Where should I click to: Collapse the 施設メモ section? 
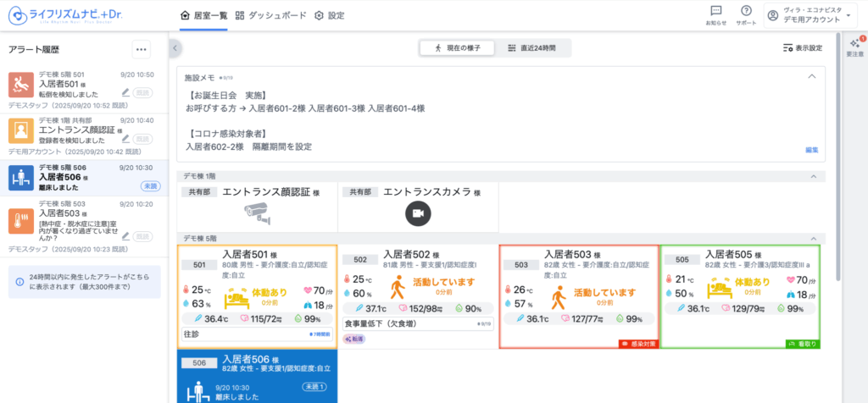pyautogui.click(x=811, y=76)
